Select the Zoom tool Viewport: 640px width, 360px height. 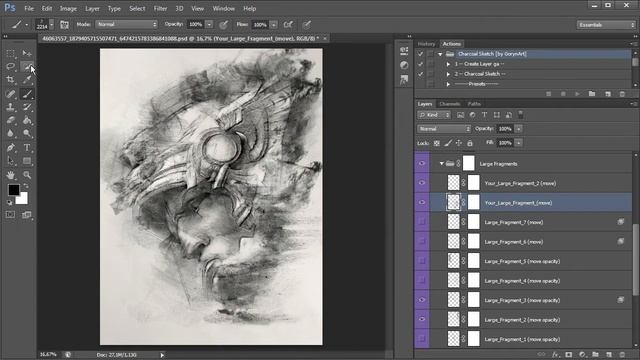click(x=27, y=175)
